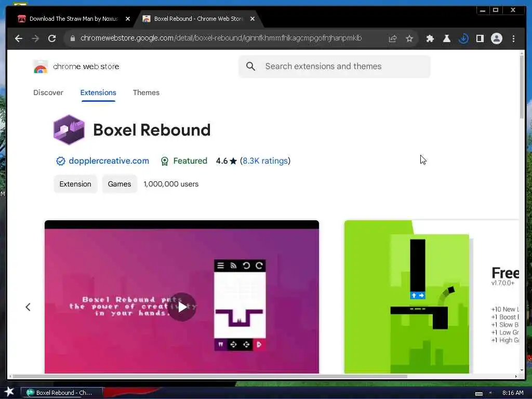Go back using the browser back arrow
This screenshot has width=532, height=399.
tap(19, 38)
